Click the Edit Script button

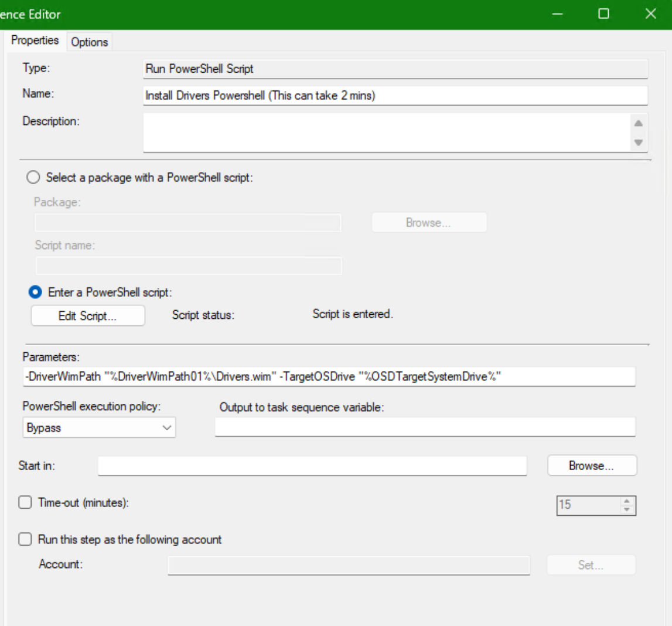click(88, 316)
